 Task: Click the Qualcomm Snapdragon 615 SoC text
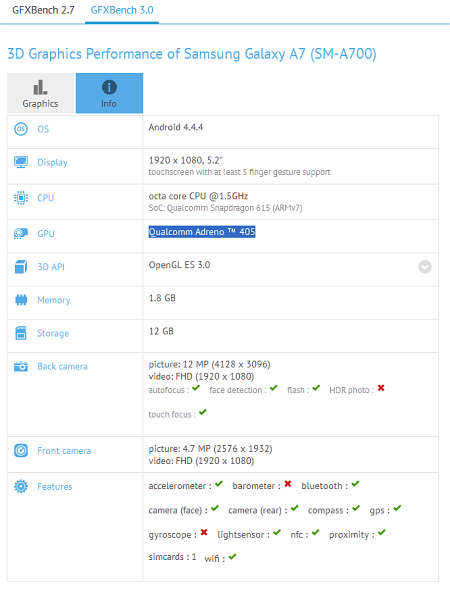pos(225,208)
